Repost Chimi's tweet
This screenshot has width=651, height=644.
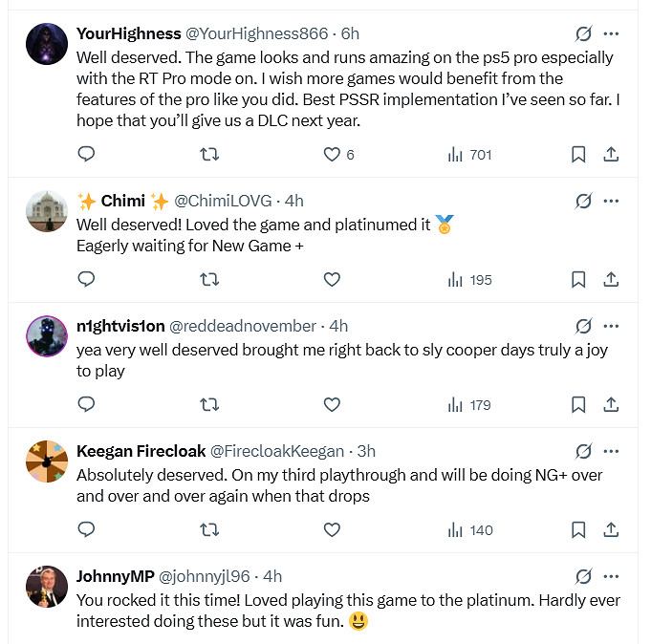[209, 279]
